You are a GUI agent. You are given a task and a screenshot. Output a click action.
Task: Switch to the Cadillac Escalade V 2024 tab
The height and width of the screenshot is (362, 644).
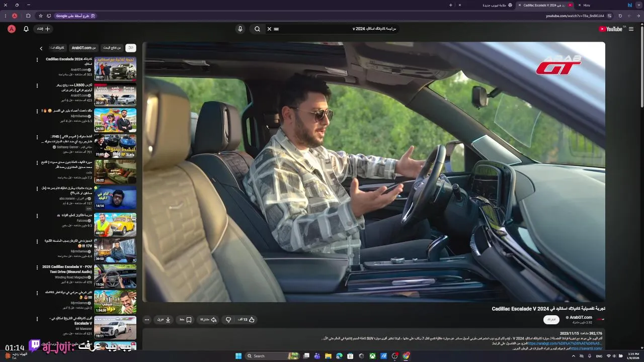coord(545,5)
